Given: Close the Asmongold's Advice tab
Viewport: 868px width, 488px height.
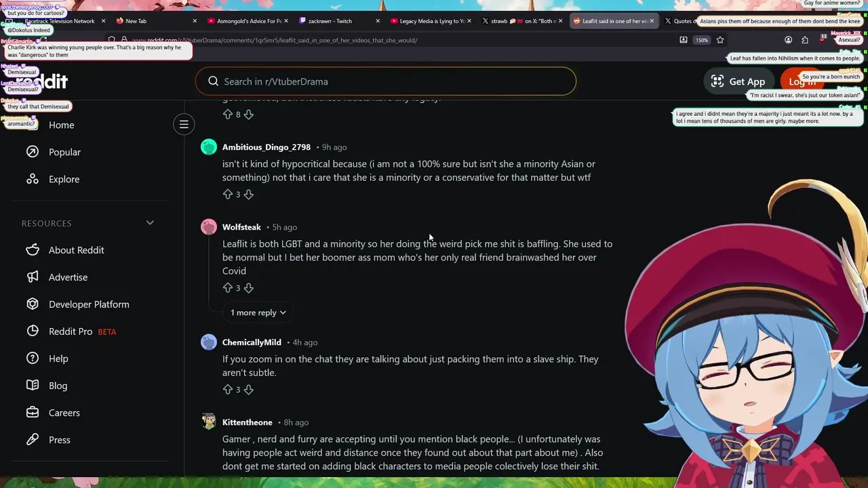Looking at the screenshot, I should click(286, 21).
